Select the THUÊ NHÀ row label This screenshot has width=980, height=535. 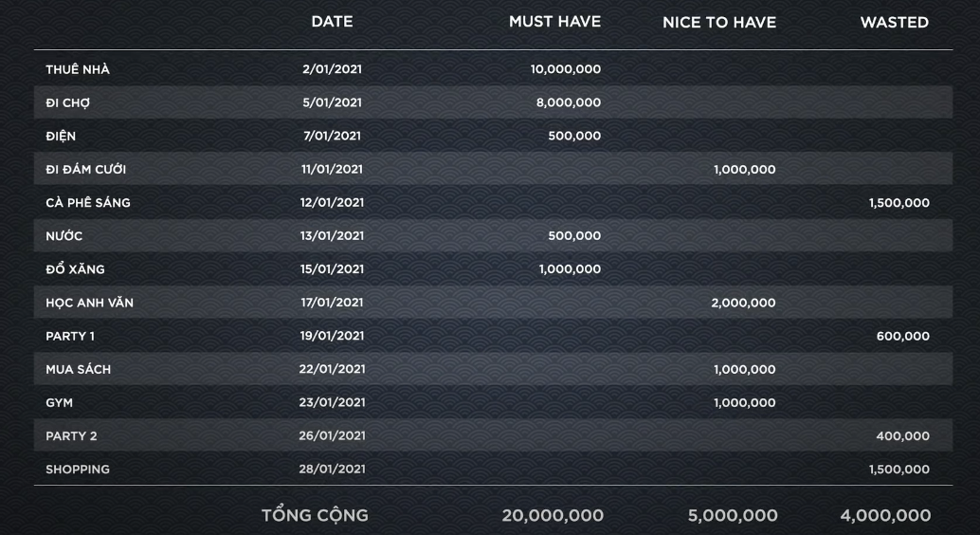(78, 69)
